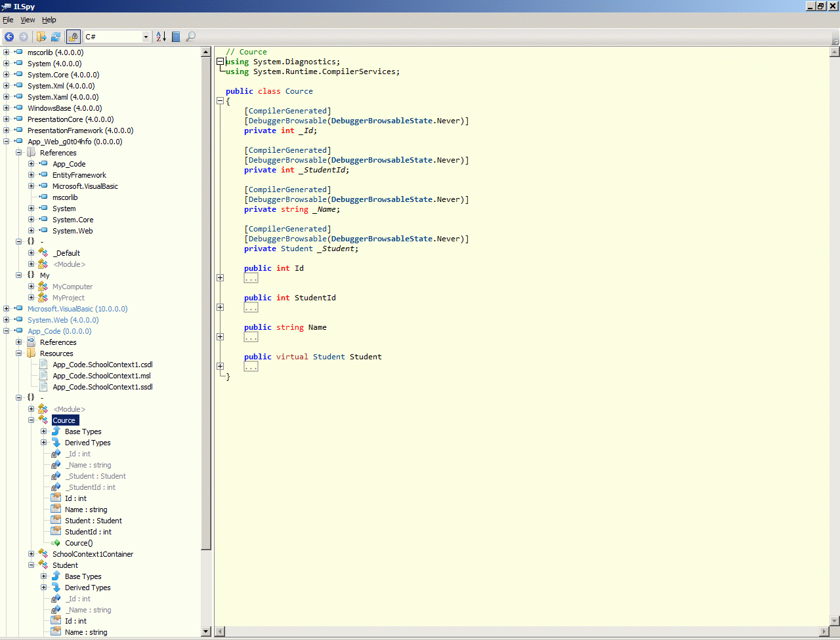Click the reference icon beside EntityFramework
The height and width of the screenshot is (640, 840).
click(43, 175)
